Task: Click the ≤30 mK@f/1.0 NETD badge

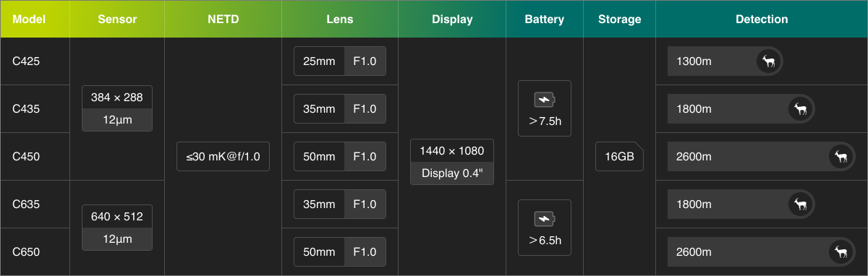Action: point(223,157)
